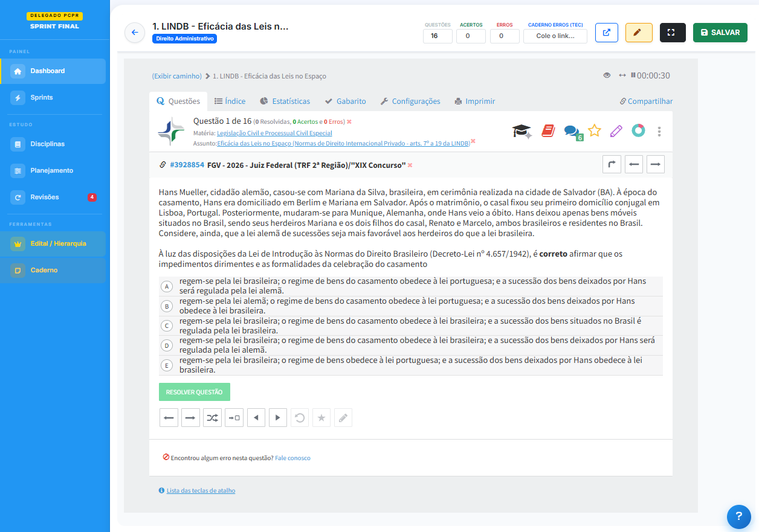Select answer option E
The height and width of the screenshot is (532, 759).
click(167, 365)
